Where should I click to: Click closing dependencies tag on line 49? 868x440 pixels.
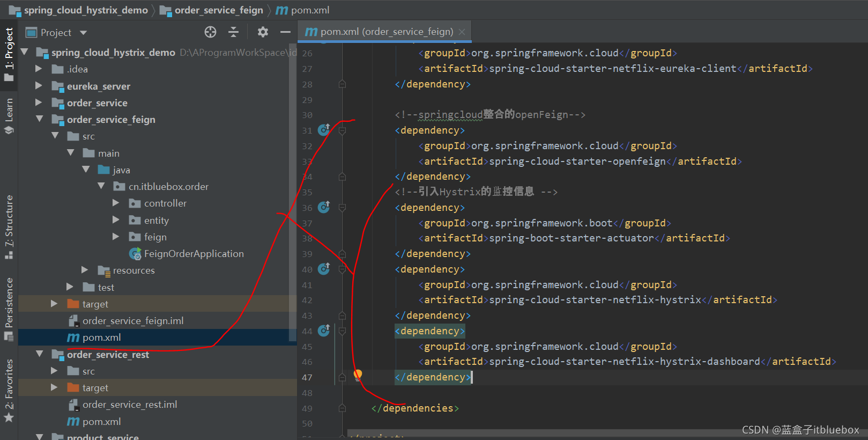[x=415, y=408]
